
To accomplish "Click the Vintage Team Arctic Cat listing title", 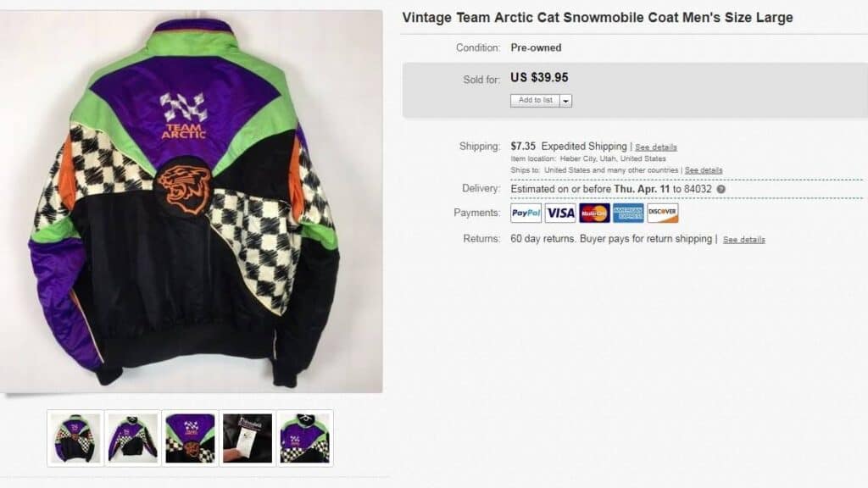I will click(x=598, y=18).
